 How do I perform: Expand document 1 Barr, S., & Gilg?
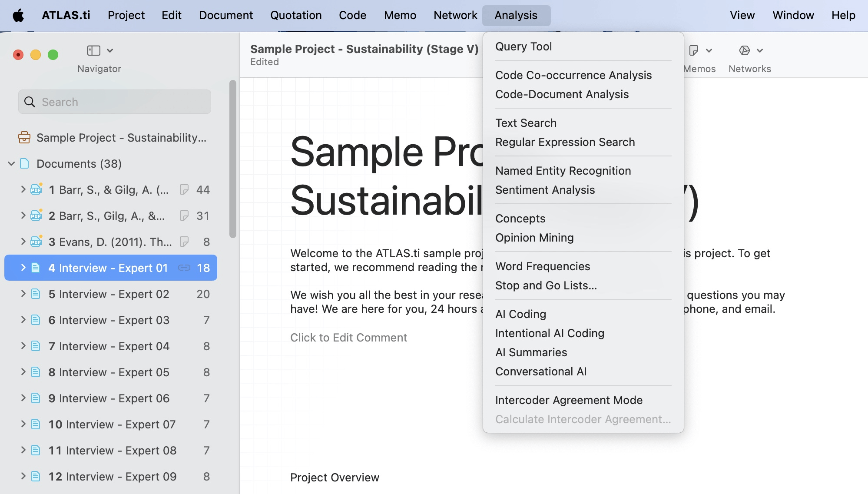tap(23, 189)
